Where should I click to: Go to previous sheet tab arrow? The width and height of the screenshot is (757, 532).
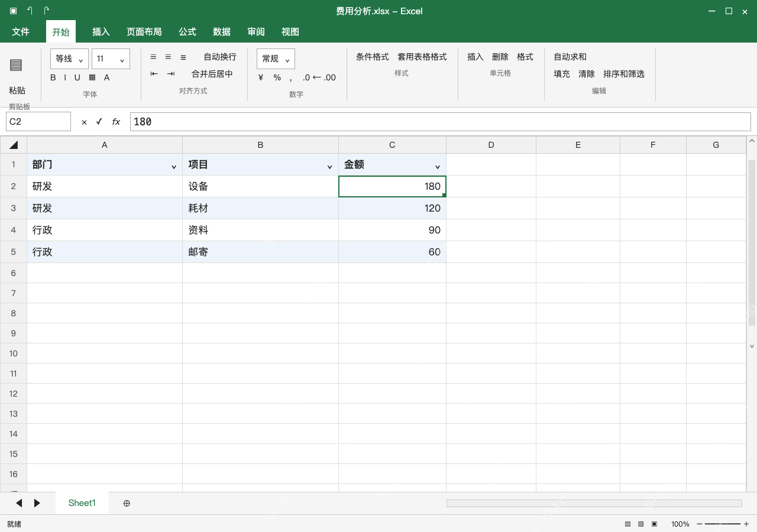pyautogui.click(x=19, y=503)
